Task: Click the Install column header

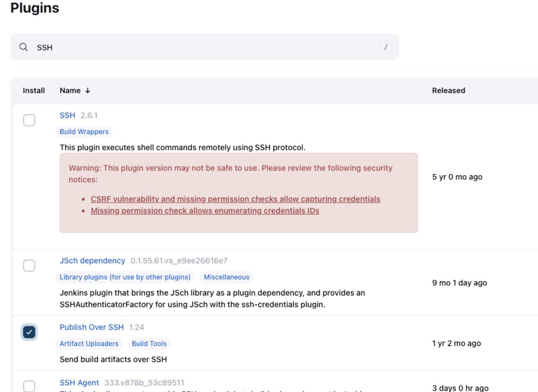Action: (x=34, y=90)
